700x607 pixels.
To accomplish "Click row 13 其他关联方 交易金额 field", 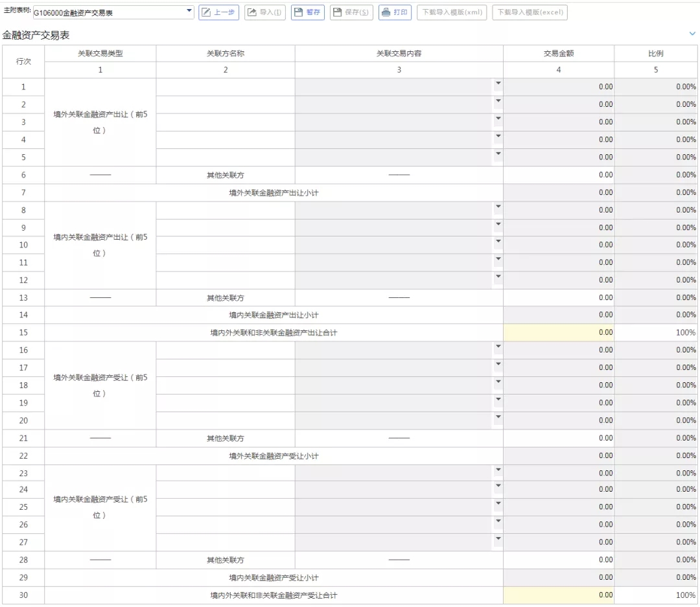I will click(558, 298).
